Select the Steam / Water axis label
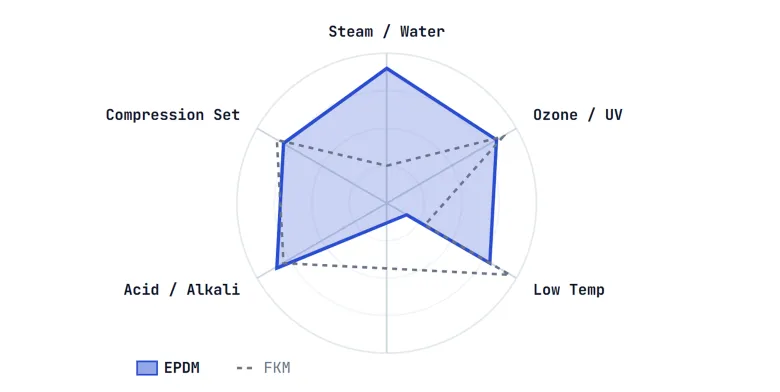The height and width of the screenshot is (392, 780). (387, 31)
